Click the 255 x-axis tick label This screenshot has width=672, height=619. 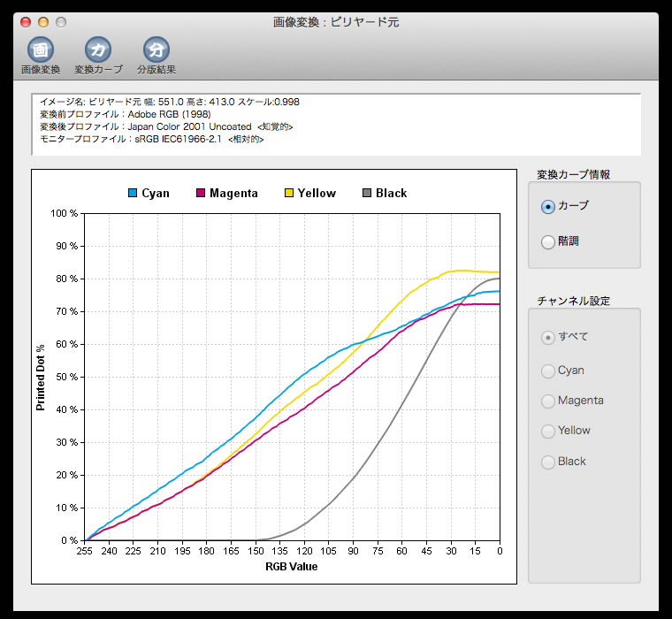84,551
